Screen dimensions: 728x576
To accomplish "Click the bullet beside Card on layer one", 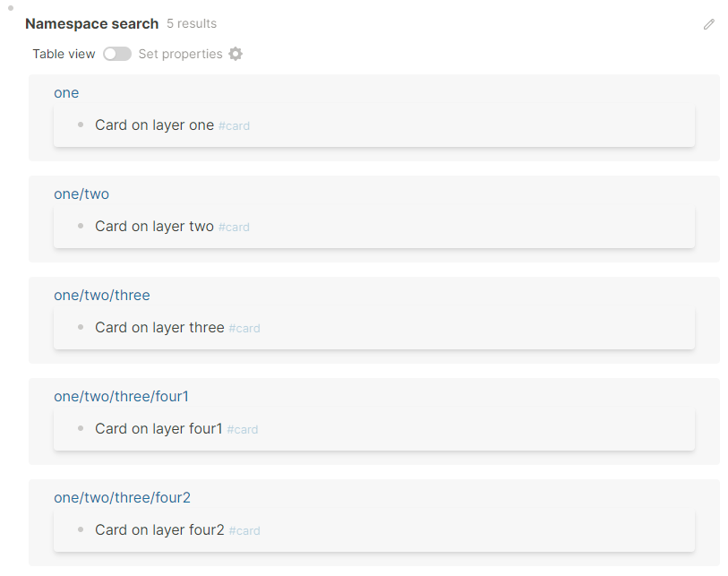I will pos(81,125).
